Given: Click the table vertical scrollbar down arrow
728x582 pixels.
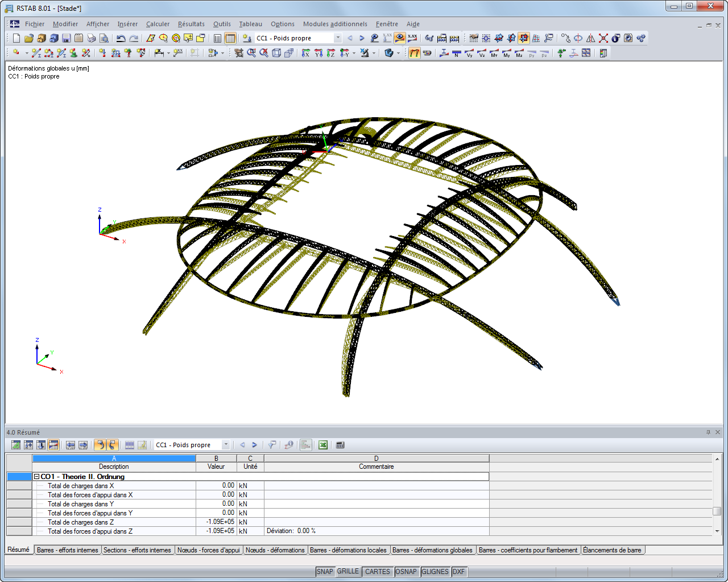Looking at the screenshot, I should (717, 531).
